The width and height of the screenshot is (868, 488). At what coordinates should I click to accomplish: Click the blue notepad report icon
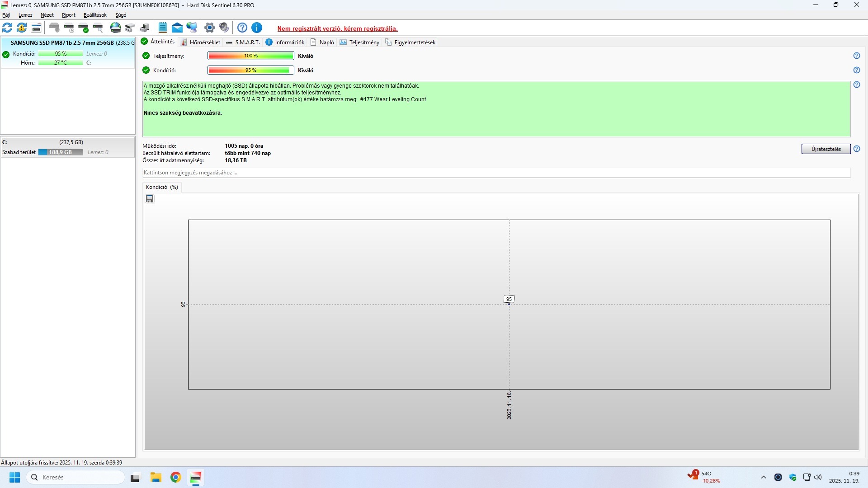[163, 28]
